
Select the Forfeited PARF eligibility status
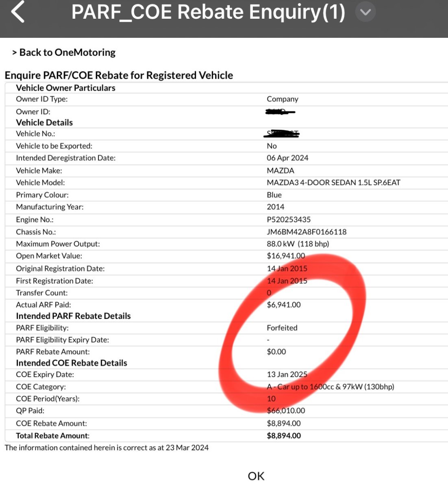pos(282,328)
